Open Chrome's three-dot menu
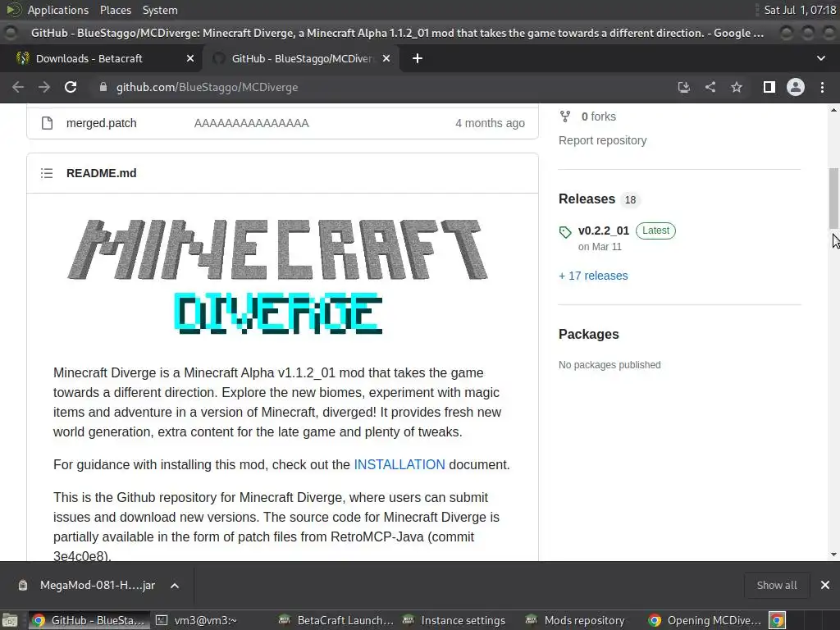This screenshot has width=840, height=630. [822, 87]
